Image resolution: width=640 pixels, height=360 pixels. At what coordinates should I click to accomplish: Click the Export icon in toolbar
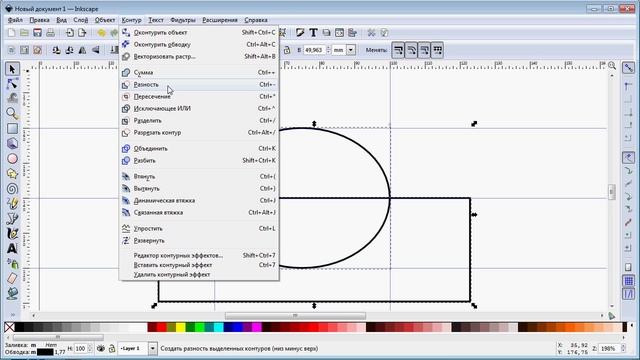click(82, 33)
